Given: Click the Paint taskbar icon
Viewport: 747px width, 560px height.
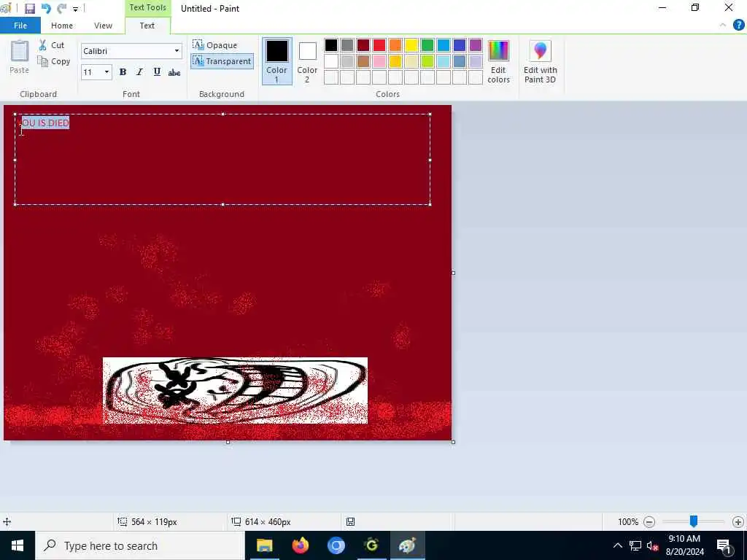Looking at the screenshot, I should pos(407,545).
